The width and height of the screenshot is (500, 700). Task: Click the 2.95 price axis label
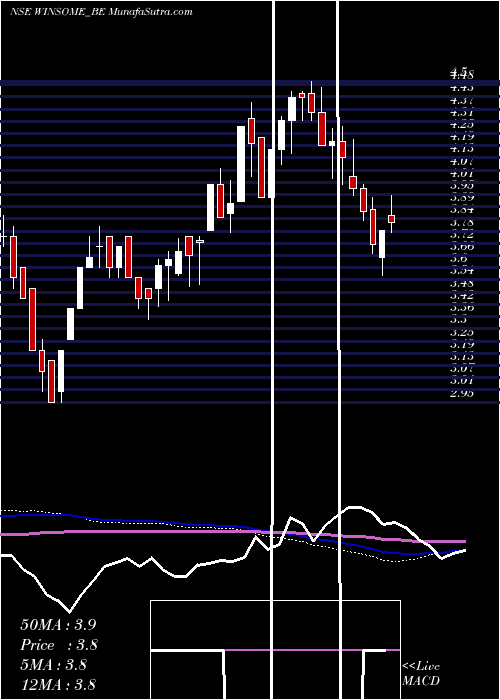[x=462, y=393]
